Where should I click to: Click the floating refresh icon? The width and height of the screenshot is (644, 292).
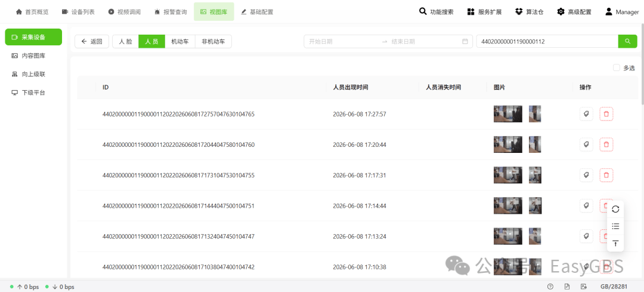coord(615,209)
